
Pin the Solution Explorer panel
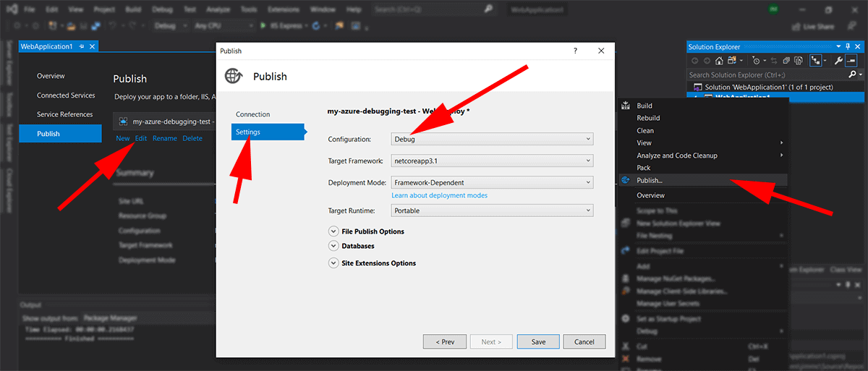click(848, 47)
